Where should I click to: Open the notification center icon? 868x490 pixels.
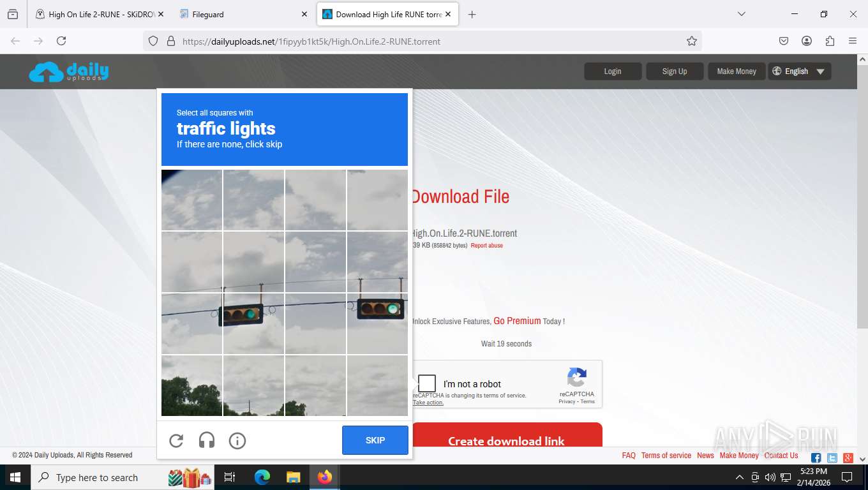pyautogui.click(x=847, y=477)
